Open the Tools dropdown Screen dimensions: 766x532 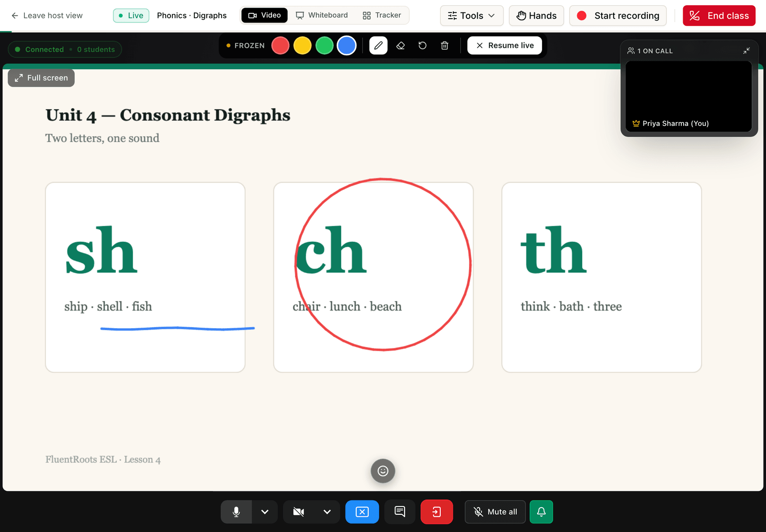[x=472, y=16]
